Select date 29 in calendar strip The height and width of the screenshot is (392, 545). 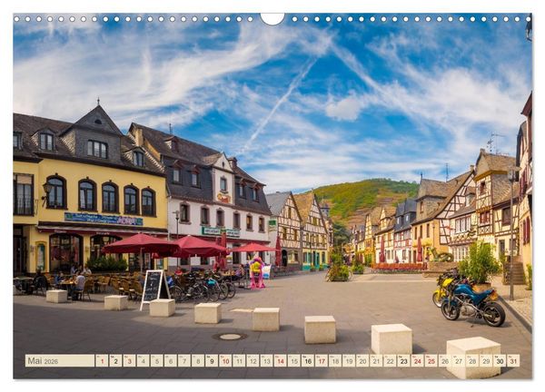tap(486, 361)
